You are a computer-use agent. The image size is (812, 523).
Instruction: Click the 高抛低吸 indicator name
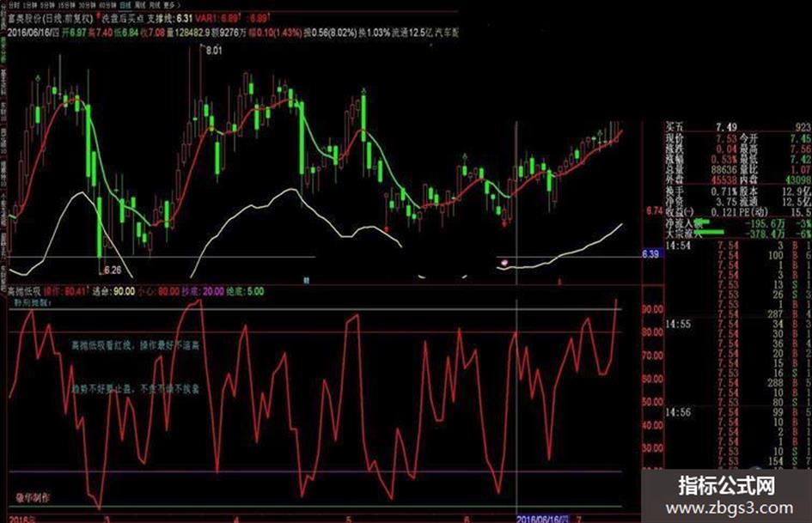(24, 291)
